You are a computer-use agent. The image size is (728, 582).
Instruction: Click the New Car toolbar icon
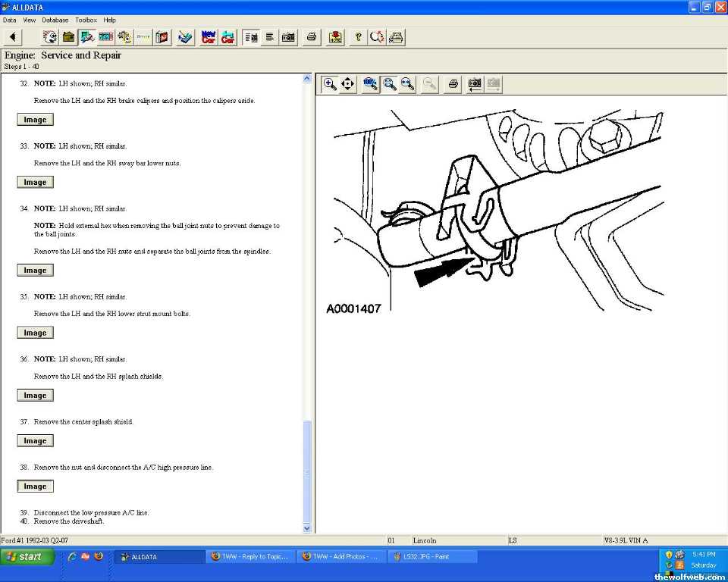coord(209,37)
